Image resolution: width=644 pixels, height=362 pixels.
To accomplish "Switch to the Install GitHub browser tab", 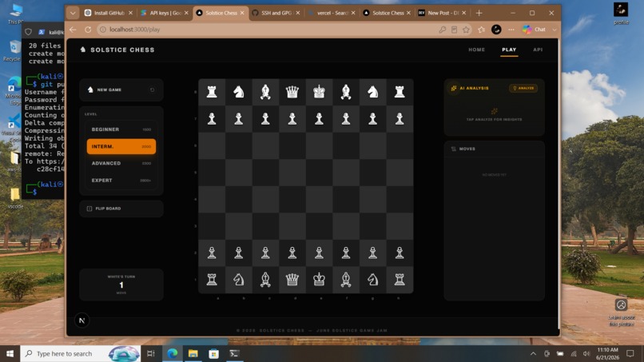I will pyautogui.click(x=109, y=13).
